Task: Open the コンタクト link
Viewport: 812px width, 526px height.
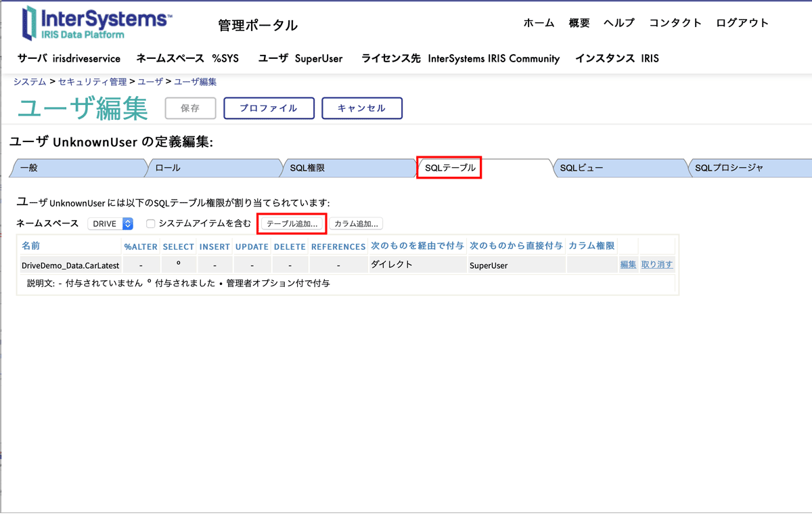Action: pos(675,23)
